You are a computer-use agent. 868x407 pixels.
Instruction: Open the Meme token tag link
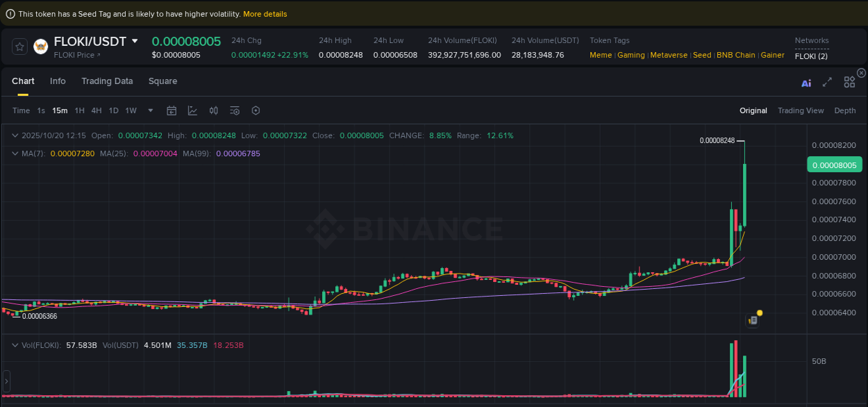coord(600,54)
